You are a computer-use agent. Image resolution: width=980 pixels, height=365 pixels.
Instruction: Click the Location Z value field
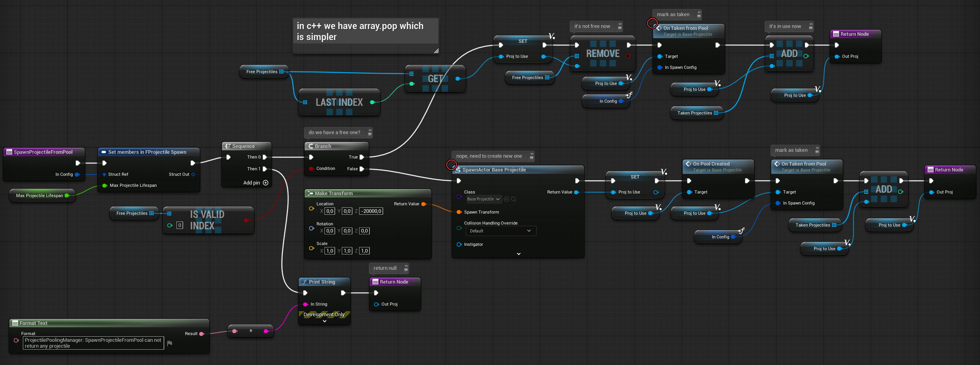pyautogui.click(x=371, y=211)
